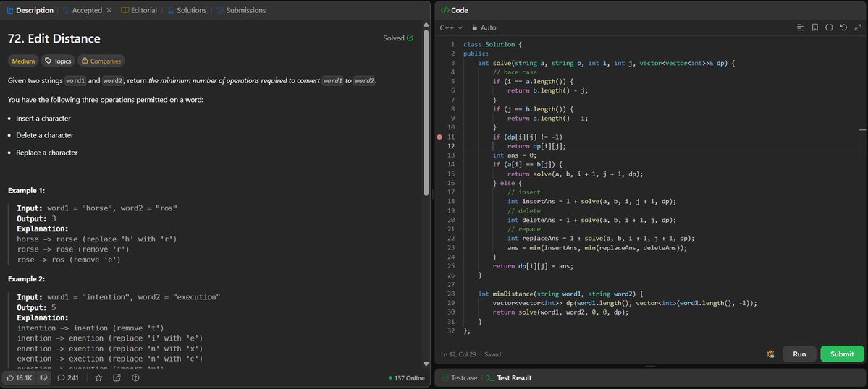
Task: Click the '// delete' comment line
Action: coord(524,210)
